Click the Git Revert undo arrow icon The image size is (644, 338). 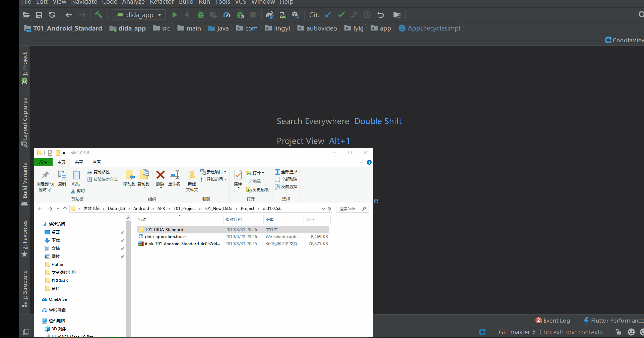381,15
